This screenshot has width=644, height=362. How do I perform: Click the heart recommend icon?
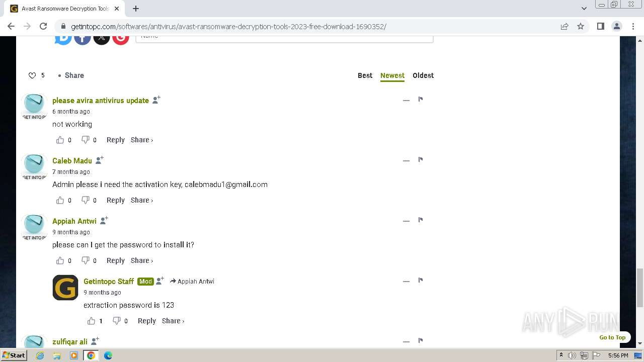click(x=32, y=75)
